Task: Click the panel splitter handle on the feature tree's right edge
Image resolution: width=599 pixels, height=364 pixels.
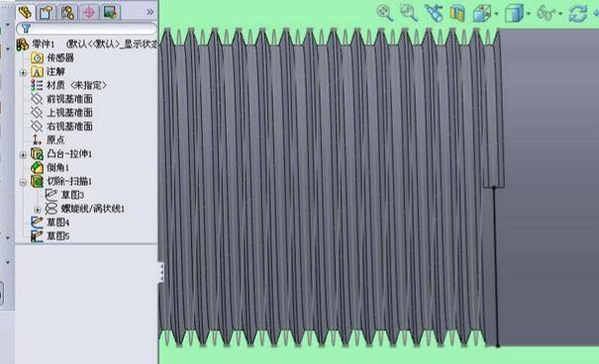Action: point(161,272)
